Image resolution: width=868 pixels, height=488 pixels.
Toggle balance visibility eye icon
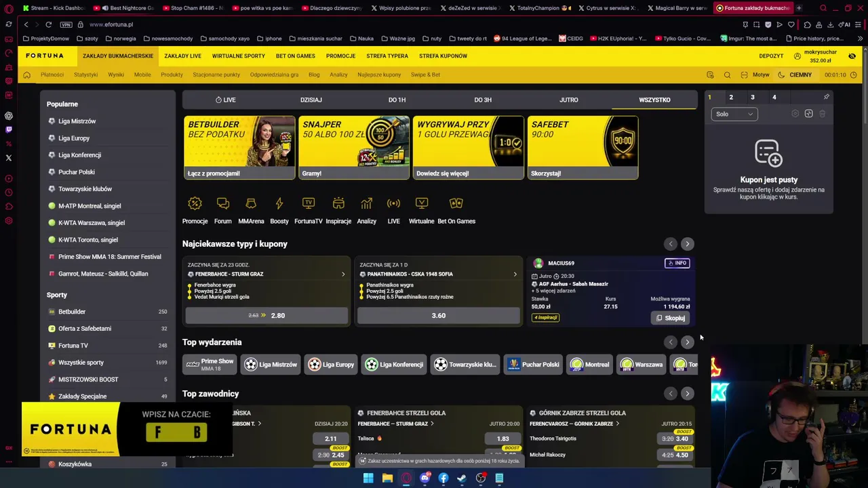pos(852,56)
